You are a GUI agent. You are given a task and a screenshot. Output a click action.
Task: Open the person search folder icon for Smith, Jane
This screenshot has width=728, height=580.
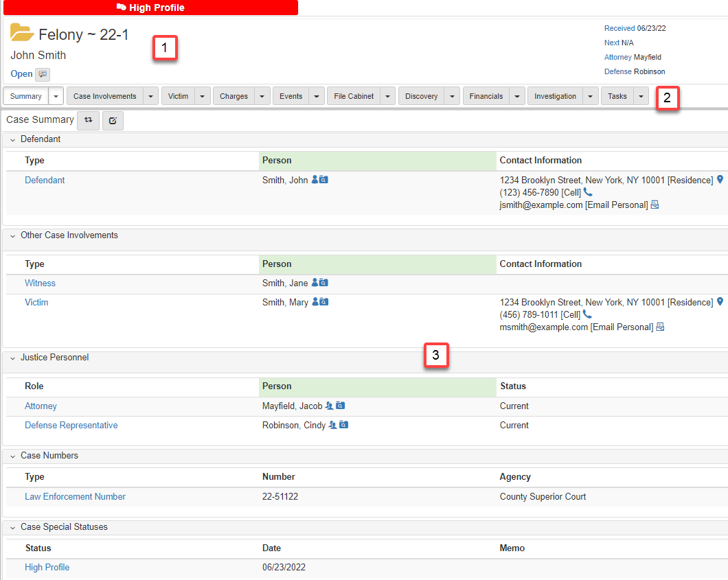[323, 283]
